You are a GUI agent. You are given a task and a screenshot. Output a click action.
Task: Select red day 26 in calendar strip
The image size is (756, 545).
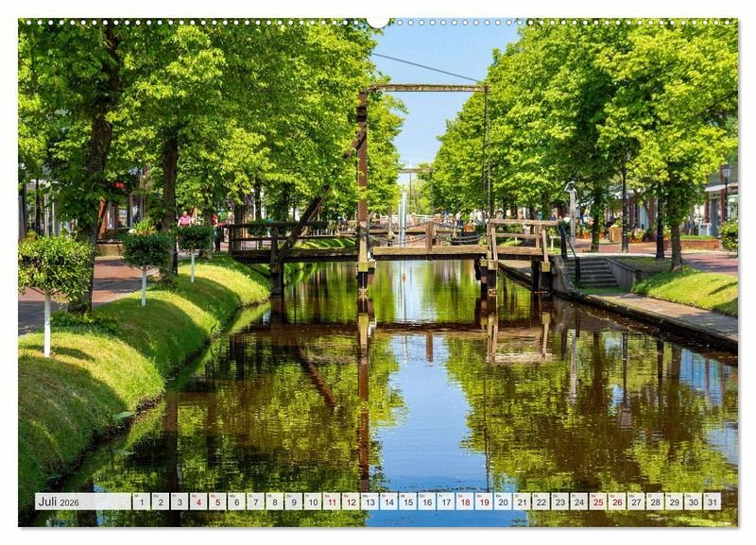[617, 502]
